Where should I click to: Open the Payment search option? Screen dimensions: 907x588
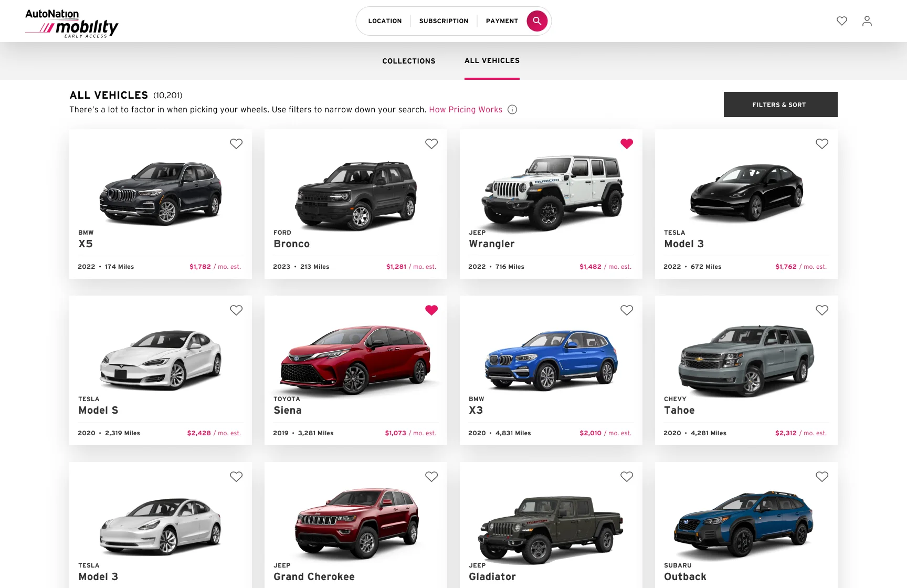click(502, 21)
